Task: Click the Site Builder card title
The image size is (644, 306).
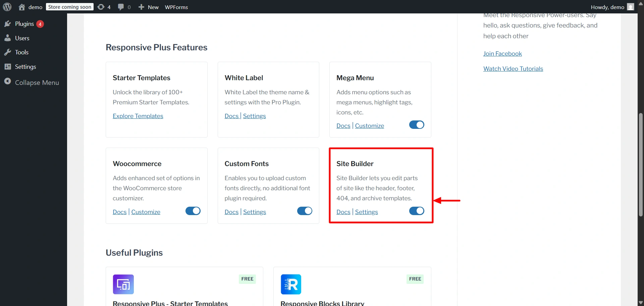Action: click(x=355, y=163)
